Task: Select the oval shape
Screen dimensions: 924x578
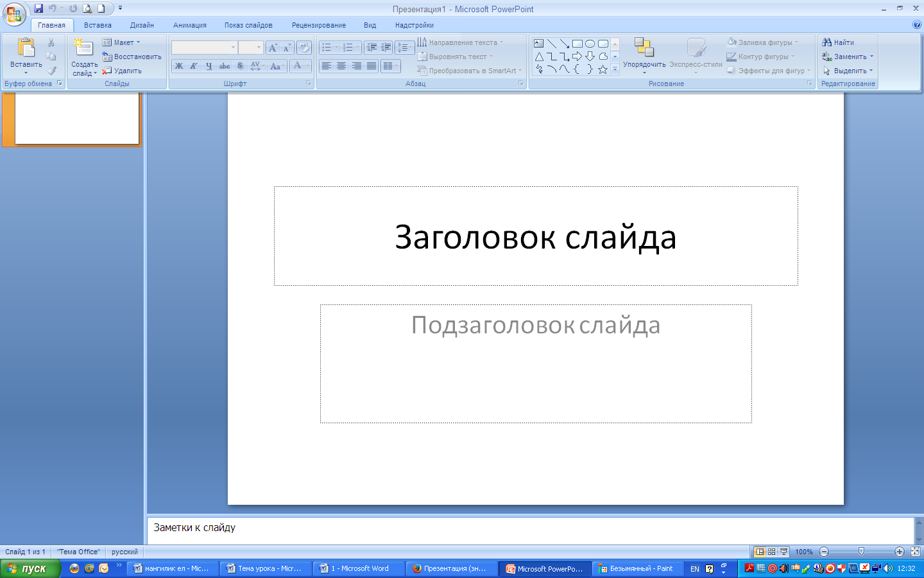Action: coord(590,44)
